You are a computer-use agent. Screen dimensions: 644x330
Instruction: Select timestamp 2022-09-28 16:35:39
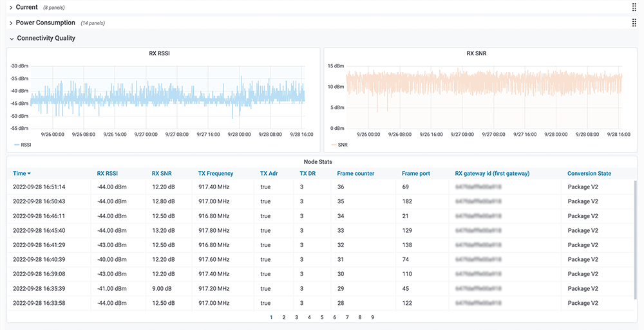coord(39,289)
